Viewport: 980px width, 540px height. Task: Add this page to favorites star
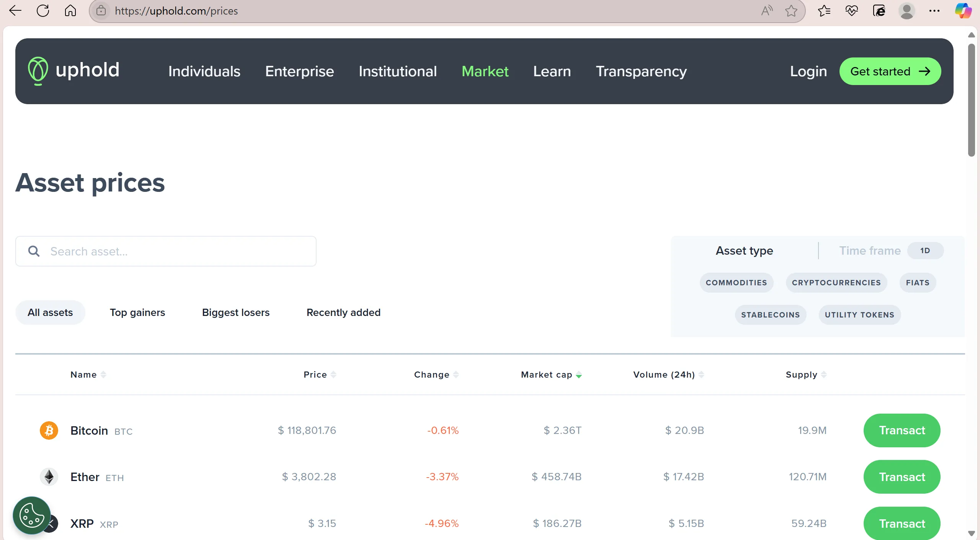[x=791, y=11]
